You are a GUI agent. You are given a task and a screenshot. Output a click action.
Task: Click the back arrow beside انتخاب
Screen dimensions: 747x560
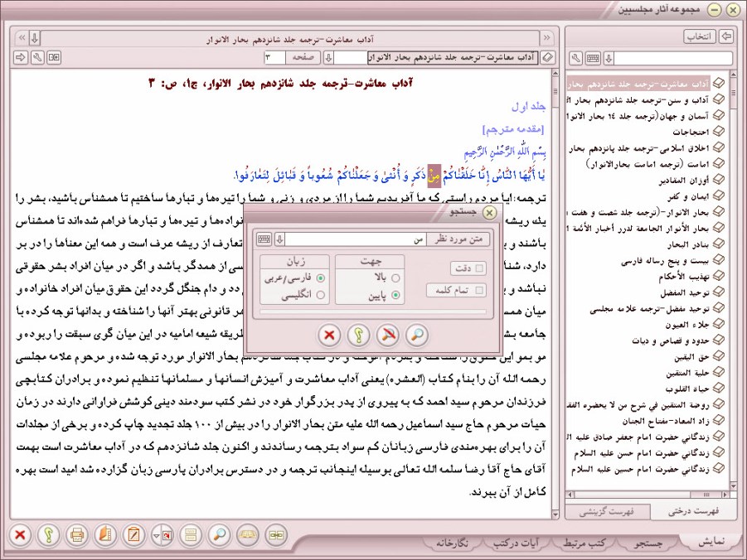[x=726, y=36]
